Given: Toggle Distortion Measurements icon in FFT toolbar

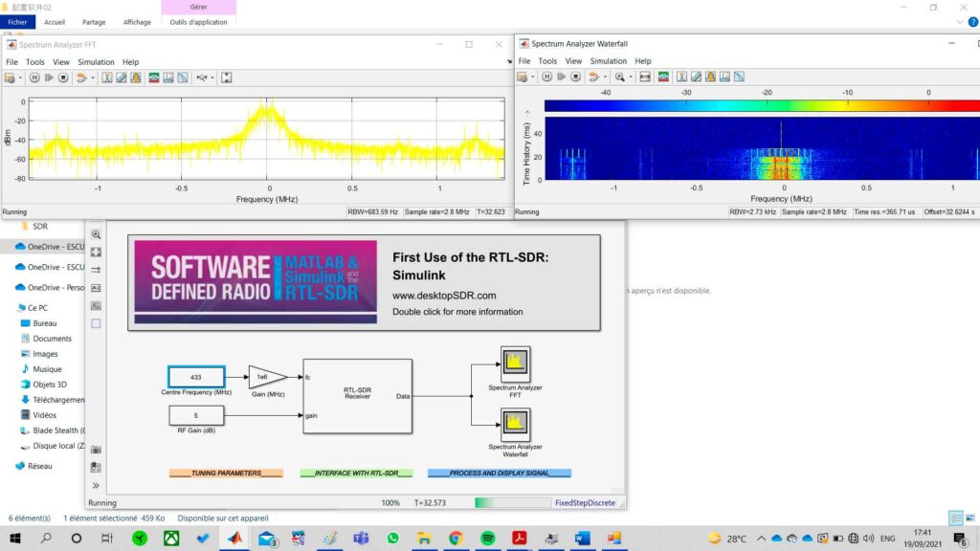Looking at the screenshot, I should 168,78.
